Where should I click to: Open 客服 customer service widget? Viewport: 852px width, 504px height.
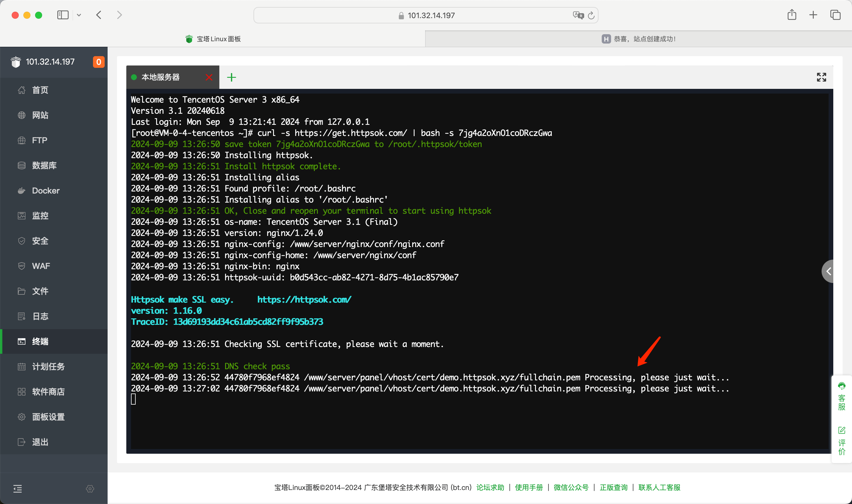(841, 396)
